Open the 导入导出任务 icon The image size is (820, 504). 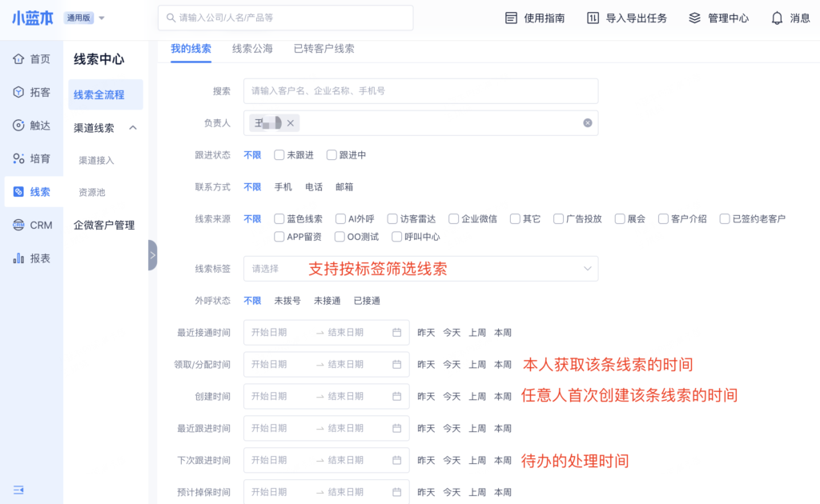pos(593,18)
